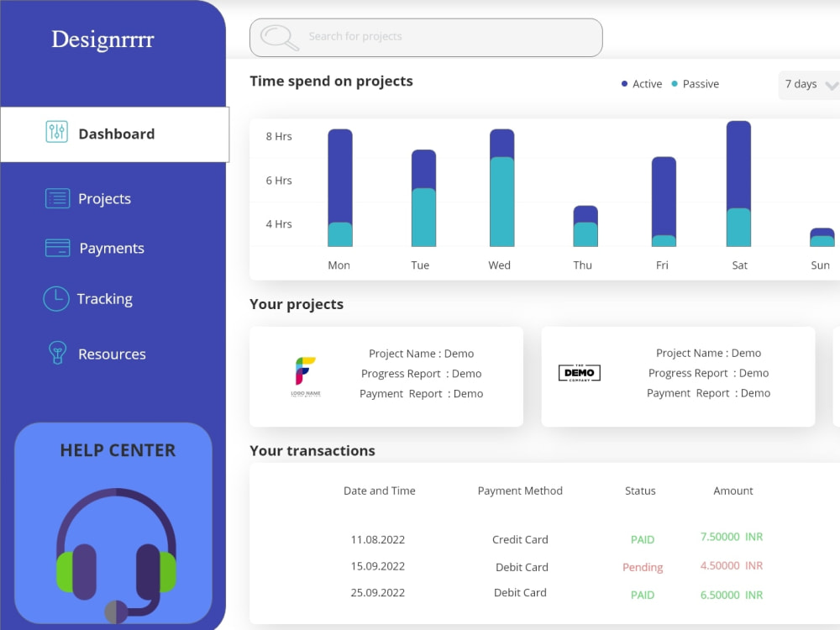Open the HELP CENTER card
840x630 pixels.
tap(113, 523)
